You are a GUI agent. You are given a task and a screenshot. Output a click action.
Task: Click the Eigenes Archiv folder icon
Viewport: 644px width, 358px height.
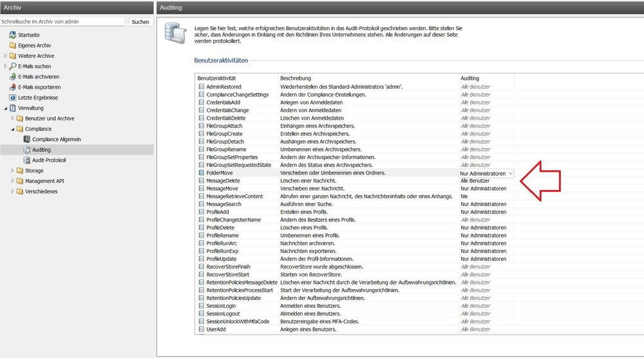tap(12, 45)
